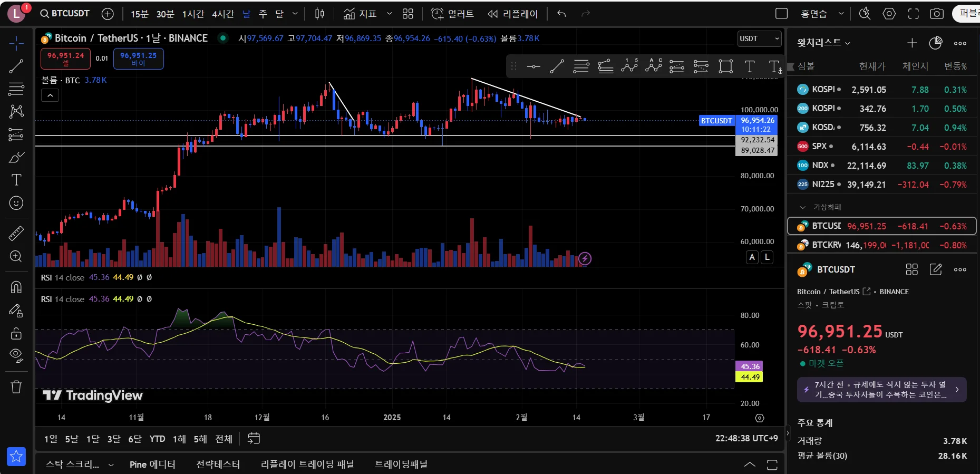The image size is (980, 474).
Task: Open the 리플레이 트레이딩 패널 tab
Action: 307,465
